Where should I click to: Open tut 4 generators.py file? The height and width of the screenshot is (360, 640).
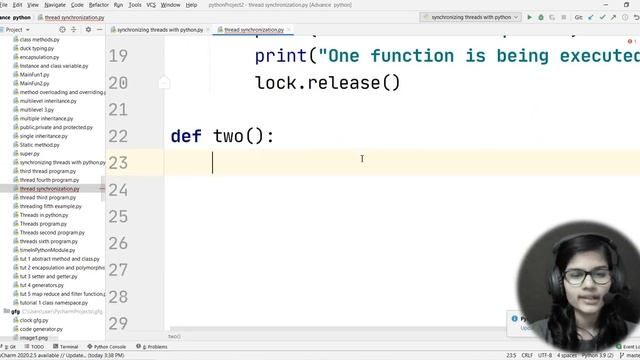pyautogui.click(x=42, y=285)
